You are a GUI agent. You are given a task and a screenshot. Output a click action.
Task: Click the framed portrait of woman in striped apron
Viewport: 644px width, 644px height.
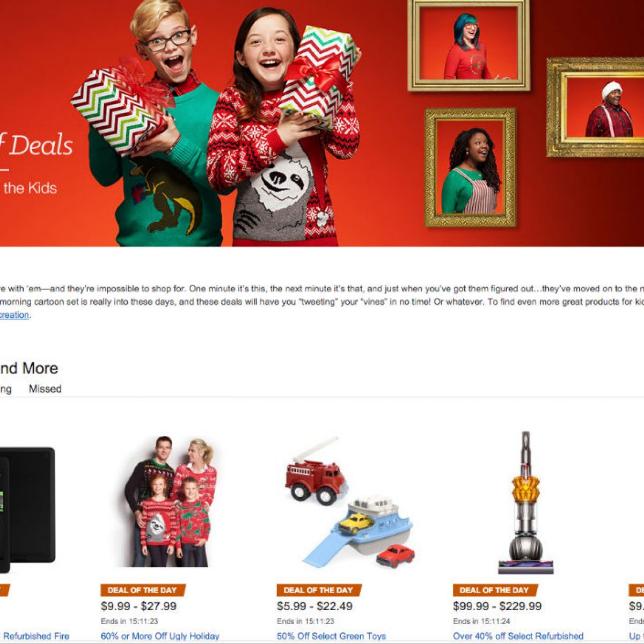coord(470,167)
